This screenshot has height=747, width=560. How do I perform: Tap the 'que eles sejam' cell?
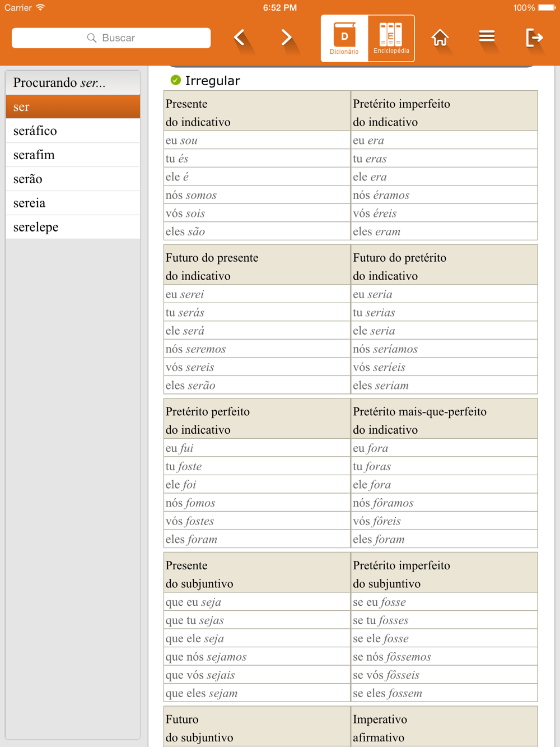[x=257, y=693]
